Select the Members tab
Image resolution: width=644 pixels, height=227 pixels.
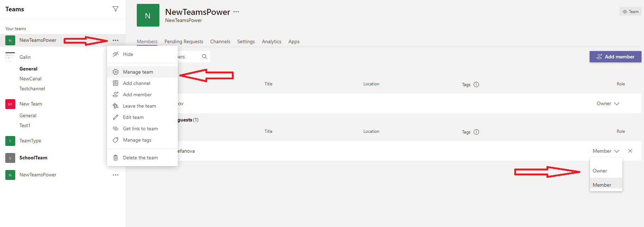[147, 41]
